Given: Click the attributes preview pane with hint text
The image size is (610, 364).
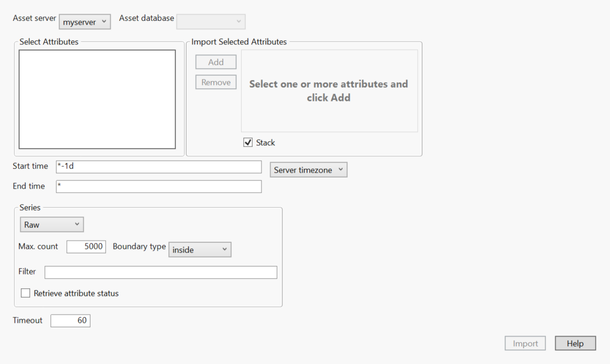Looking at the screenshot, I should [x=329, y=90].
